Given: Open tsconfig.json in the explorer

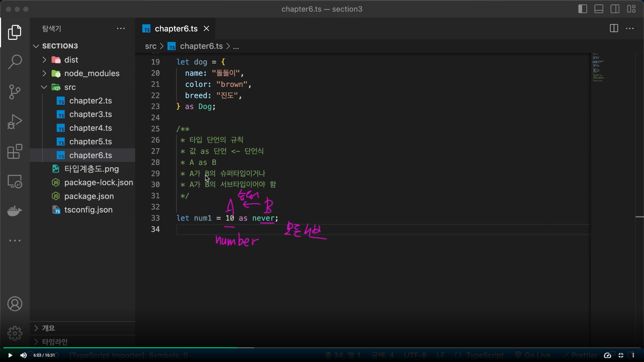Looking at the screenshot, I should click(88, 210).
